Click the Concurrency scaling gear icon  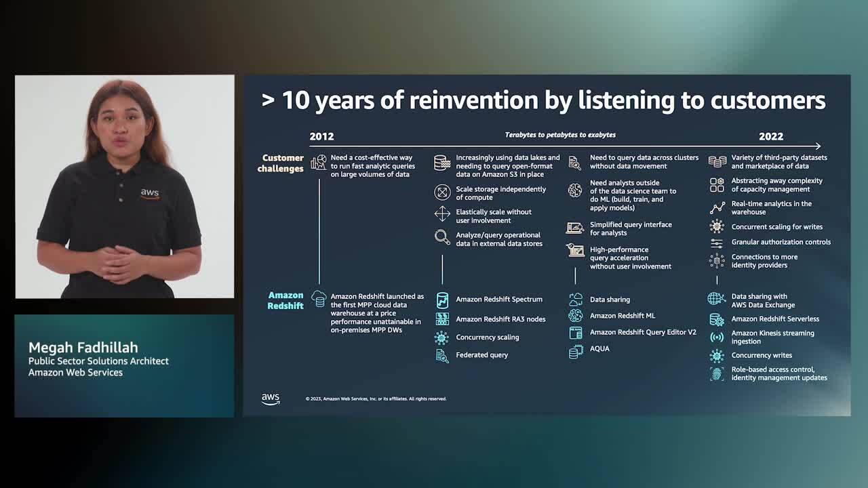442,338
